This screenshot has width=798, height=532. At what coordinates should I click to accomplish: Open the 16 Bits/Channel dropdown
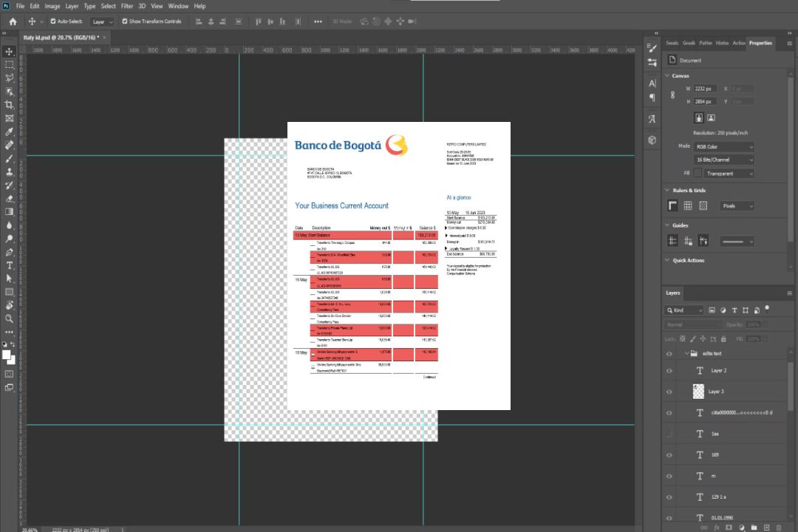pyautogui.click(x=724, y=160)
